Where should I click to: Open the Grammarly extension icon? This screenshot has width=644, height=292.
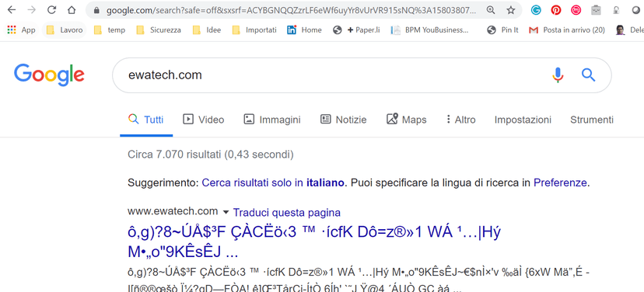536,10
